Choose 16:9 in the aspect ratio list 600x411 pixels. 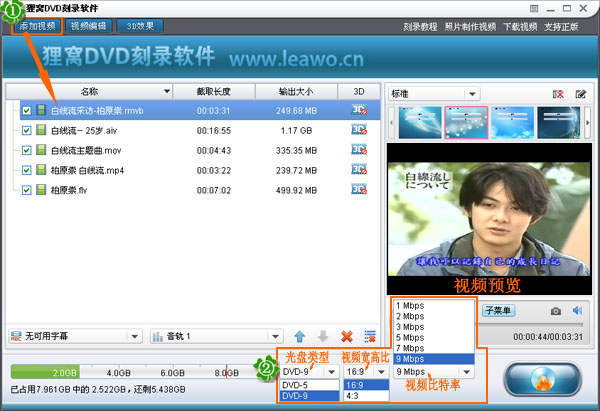click(x=367, y=385)
